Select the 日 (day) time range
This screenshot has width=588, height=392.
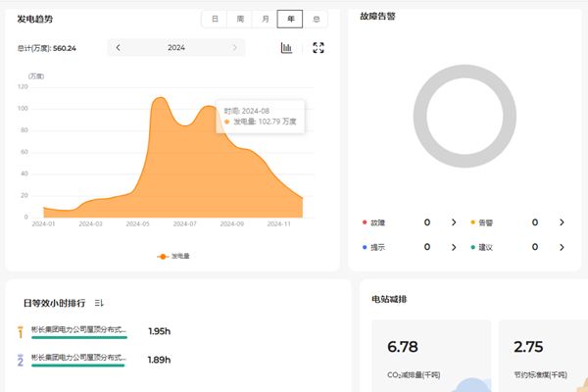(215, 20)
